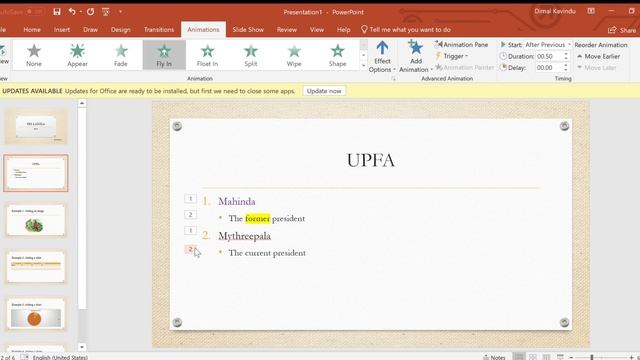Increase Delay with the up stepper
Image resolution: width=640 pixels, height=360 pixels.
tap(566, 65)
